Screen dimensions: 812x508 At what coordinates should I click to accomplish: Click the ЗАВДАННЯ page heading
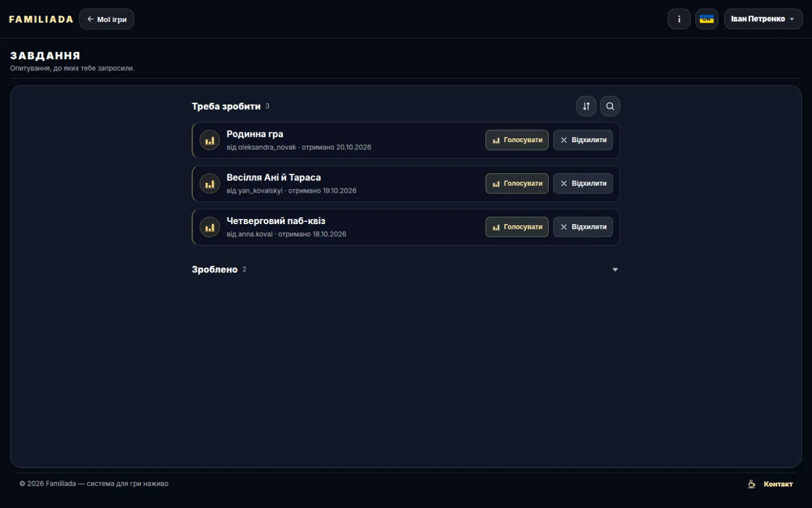tap(45, 56)
